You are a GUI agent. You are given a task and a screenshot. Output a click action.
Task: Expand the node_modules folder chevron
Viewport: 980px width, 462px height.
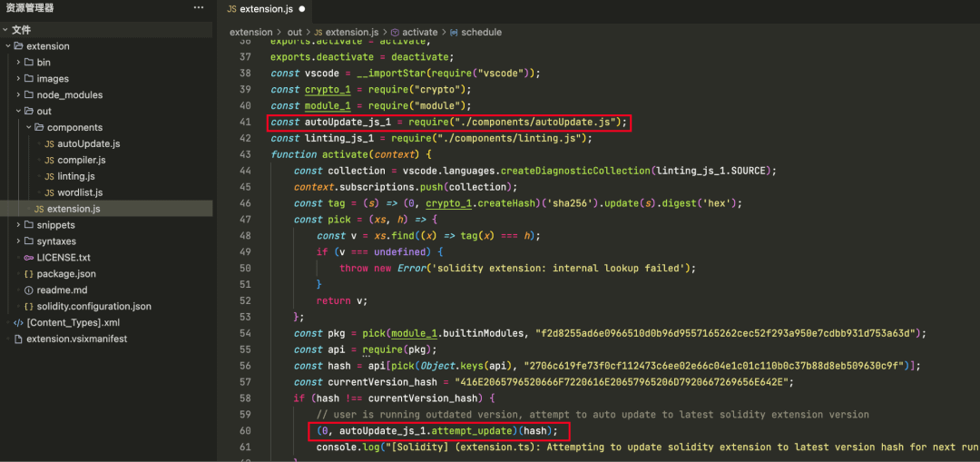(18, 95)
